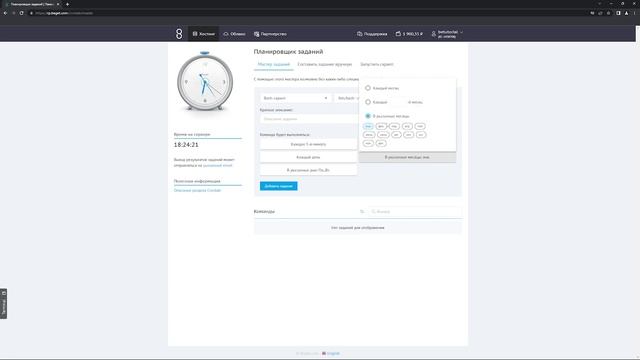Open the task type dropdown
The image size is (640, 360).
click(x=295, y=98)
